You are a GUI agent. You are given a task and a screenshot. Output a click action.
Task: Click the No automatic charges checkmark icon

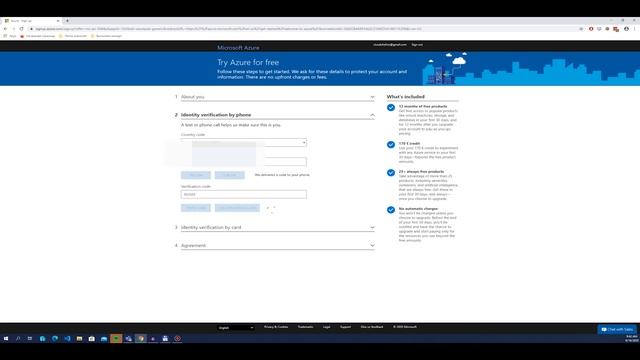coord(391,210)
